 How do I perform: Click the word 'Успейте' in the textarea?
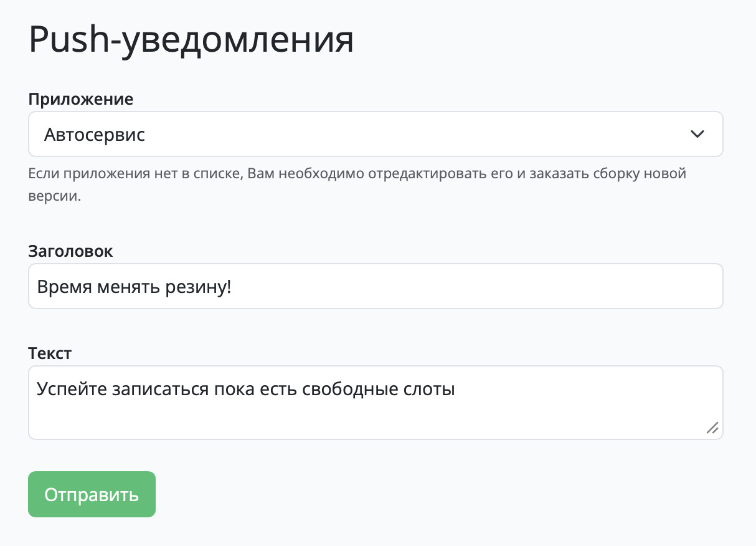click(x=72, y=389)
